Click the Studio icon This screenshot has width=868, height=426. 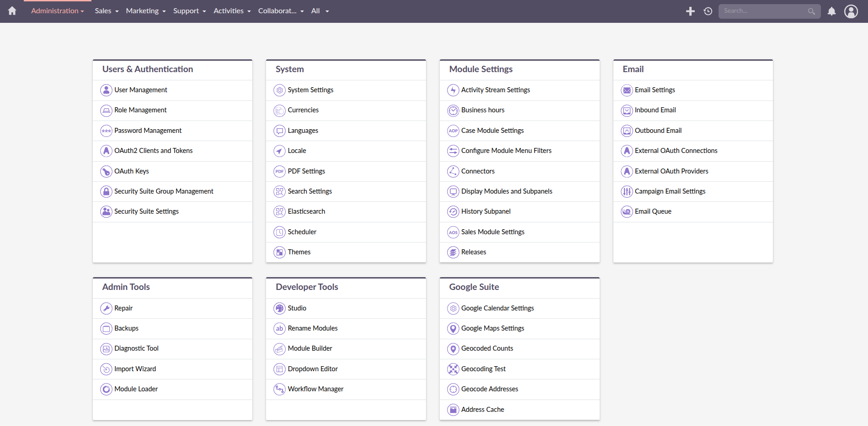[279, 308]
